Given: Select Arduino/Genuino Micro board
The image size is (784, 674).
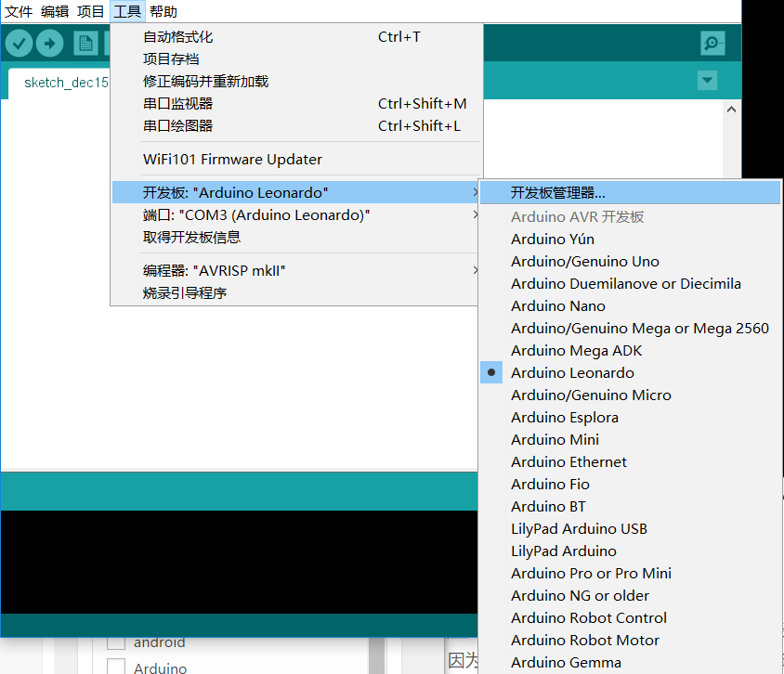Looking at the screenshot, I should pyautogui.click(x=630, y=395).
